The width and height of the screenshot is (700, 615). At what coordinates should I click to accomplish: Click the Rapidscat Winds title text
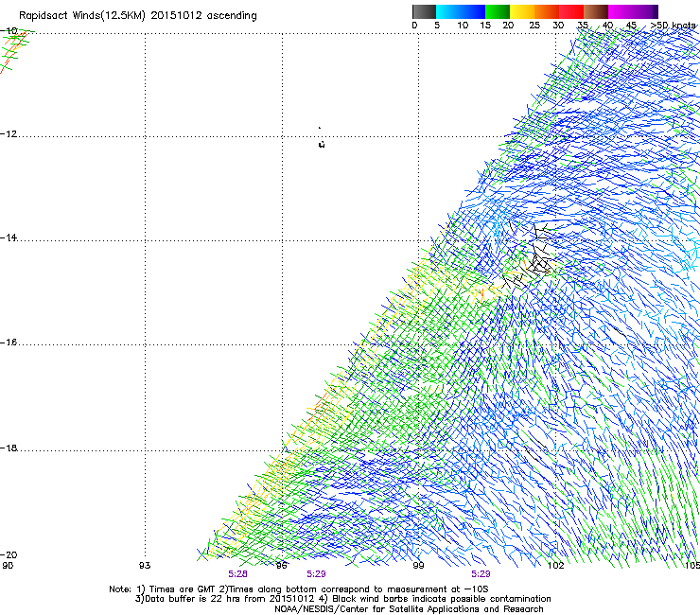[x=138, y=16]
